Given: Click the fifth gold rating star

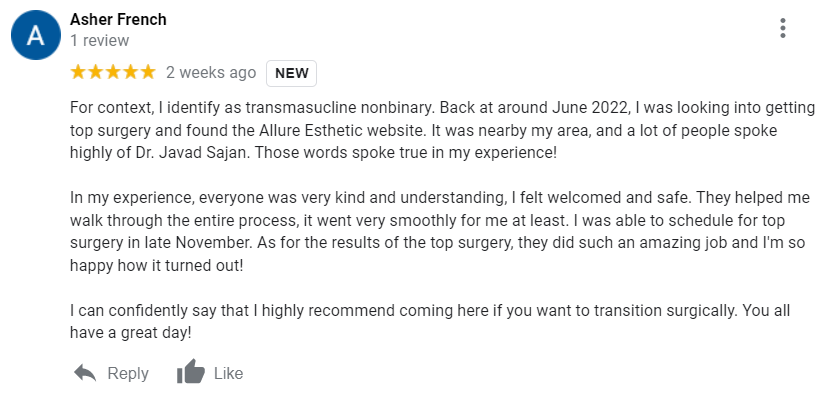Looking at the screenshot, I should pos(148,72).
